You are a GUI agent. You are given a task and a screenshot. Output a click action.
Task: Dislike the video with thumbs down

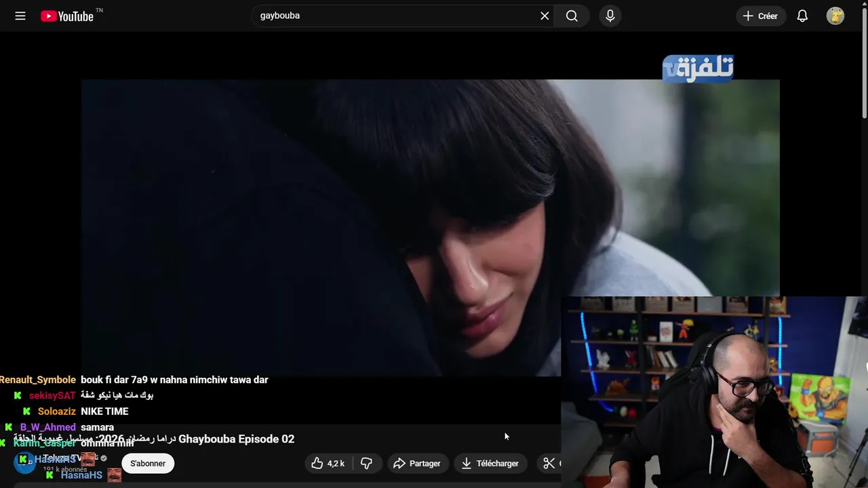(366, 464)
